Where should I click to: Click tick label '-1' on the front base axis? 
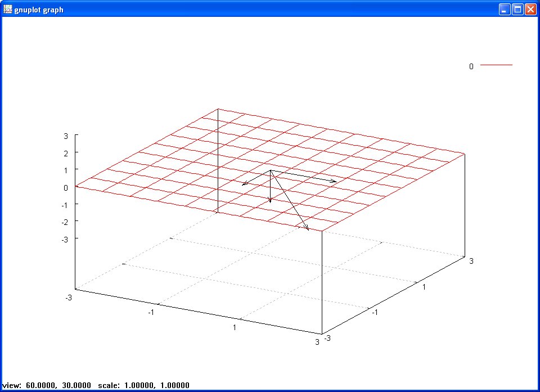click(151, 313)
